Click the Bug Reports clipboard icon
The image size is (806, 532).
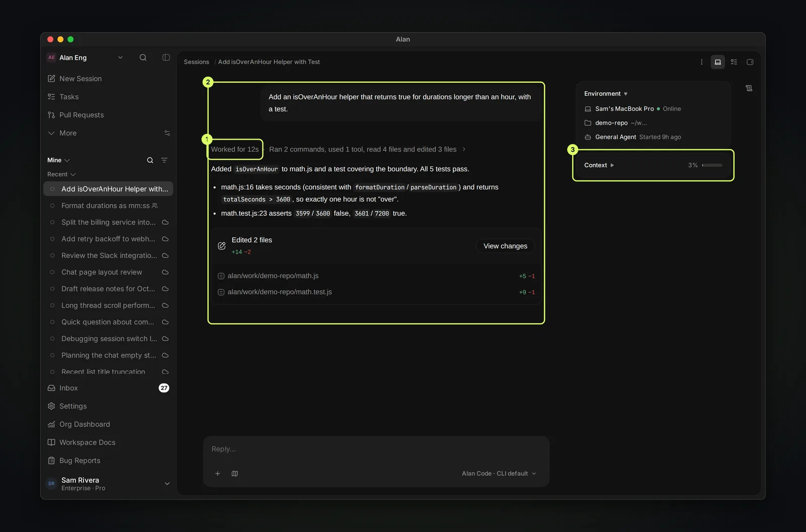[x=51, y=460]
